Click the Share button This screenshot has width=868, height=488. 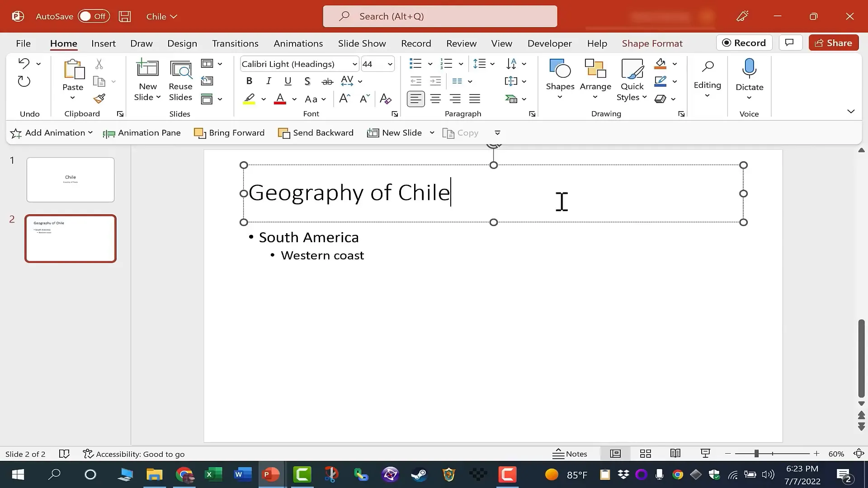pyautogui.click(x=834, y=43)
